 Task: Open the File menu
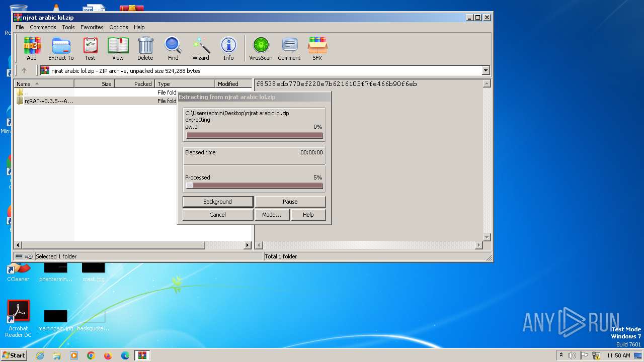click(20, 27)
